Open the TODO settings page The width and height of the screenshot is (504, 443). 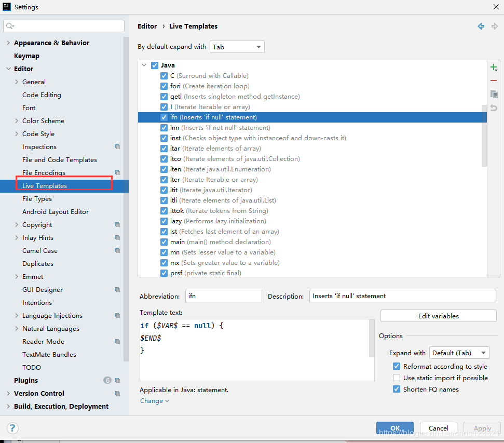(32, 367)
